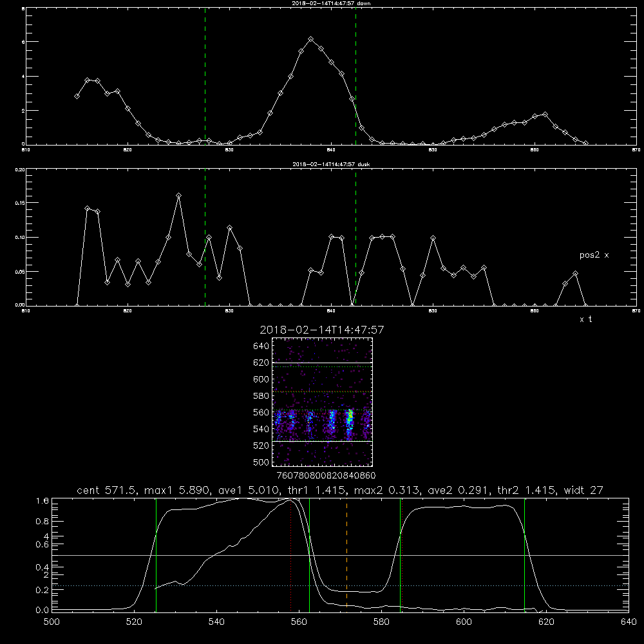Viewport: 644px width, 644px height.
Task: Click the highest diamond marker of the dusk curve
Action: [178, 196]
